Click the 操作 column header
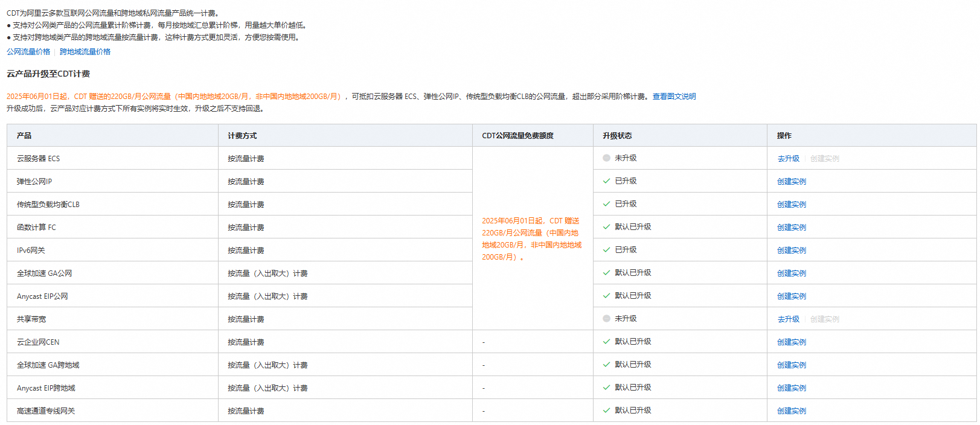The height and width of the screenshot is (425, 980). point(871,136)
